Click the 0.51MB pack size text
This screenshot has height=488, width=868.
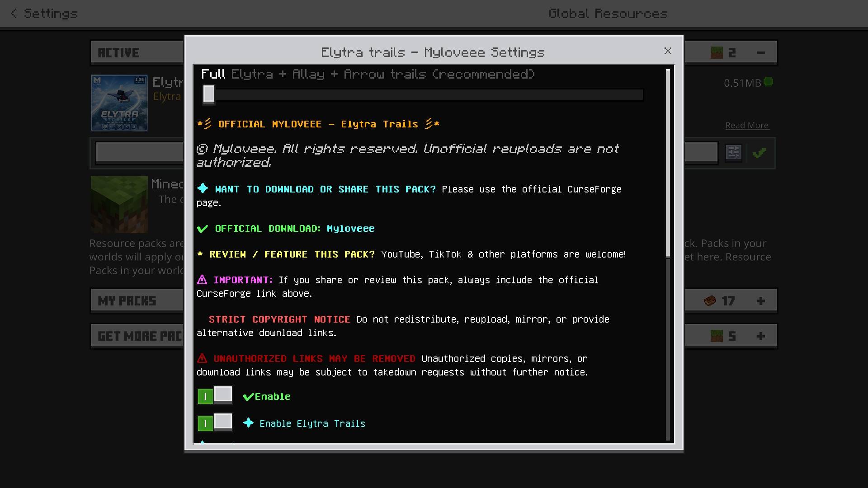coord(742,83)
